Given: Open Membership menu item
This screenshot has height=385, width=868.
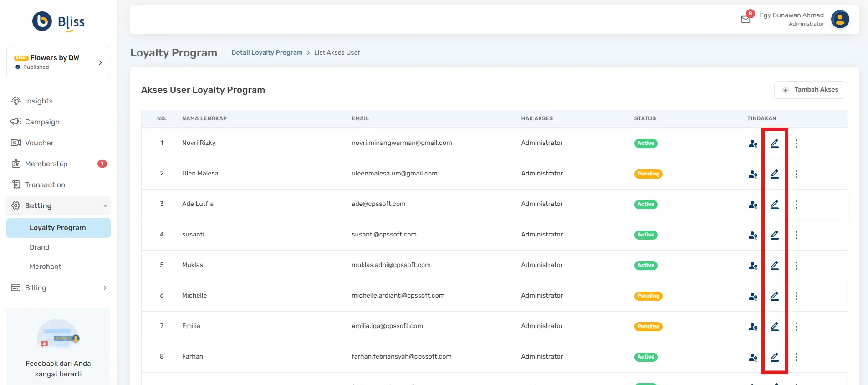Looking at the screenshot, I should click(46, 164).
